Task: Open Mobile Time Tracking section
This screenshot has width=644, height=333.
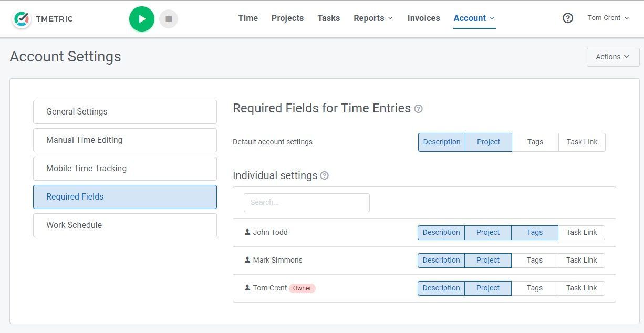Action: pyautogui.click(x=125, y=169)
